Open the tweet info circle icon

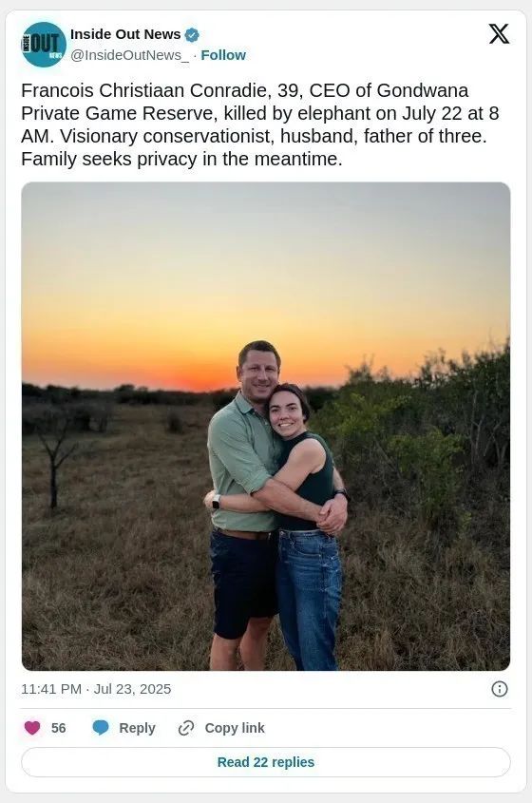tap(500, 689)
